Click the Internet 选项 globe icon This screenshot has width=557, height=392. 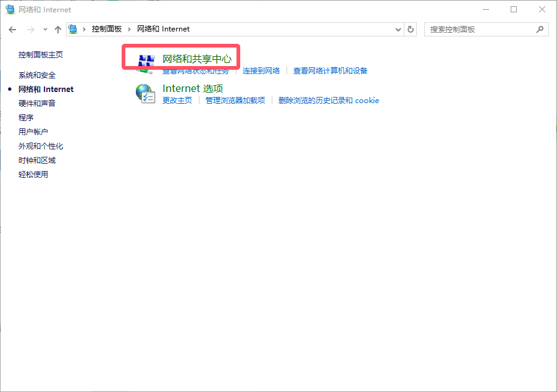pos(145,94)
